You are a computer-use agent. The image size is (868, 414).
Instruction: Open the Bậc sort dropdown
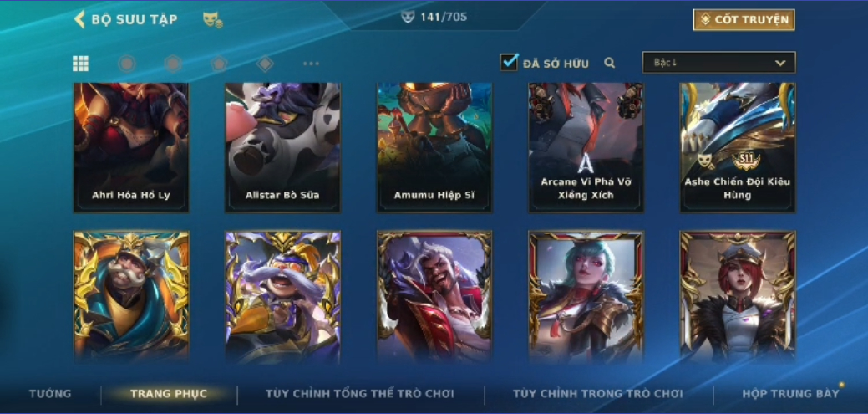[x=718, y=63]
